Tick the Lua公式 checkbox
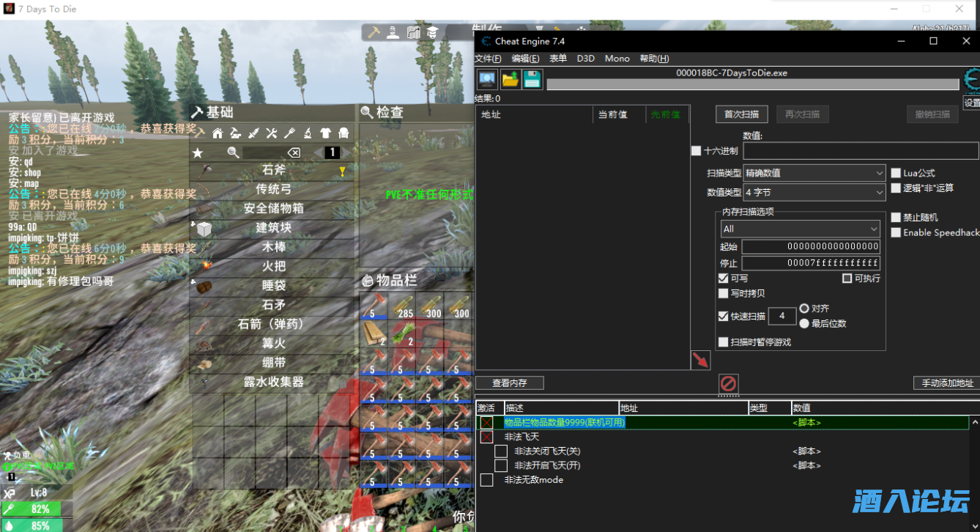980x532 pixels. click(896, 173)
